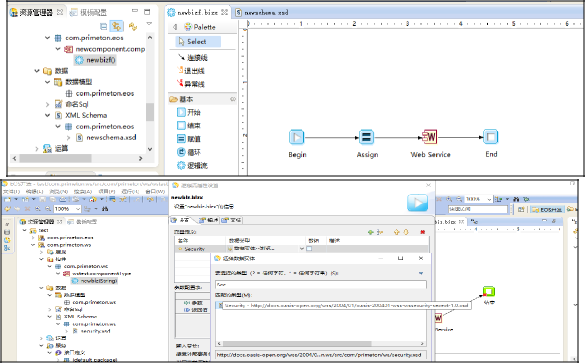Open the 100% zoom dropdown in the lower left toolbar

[78, 209]
